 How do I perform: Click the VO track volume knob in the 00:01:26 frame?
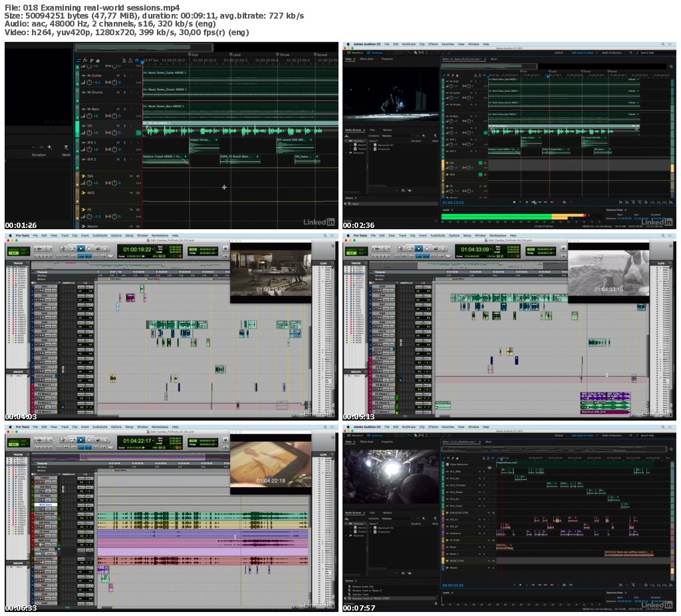(x=89, y=133)
